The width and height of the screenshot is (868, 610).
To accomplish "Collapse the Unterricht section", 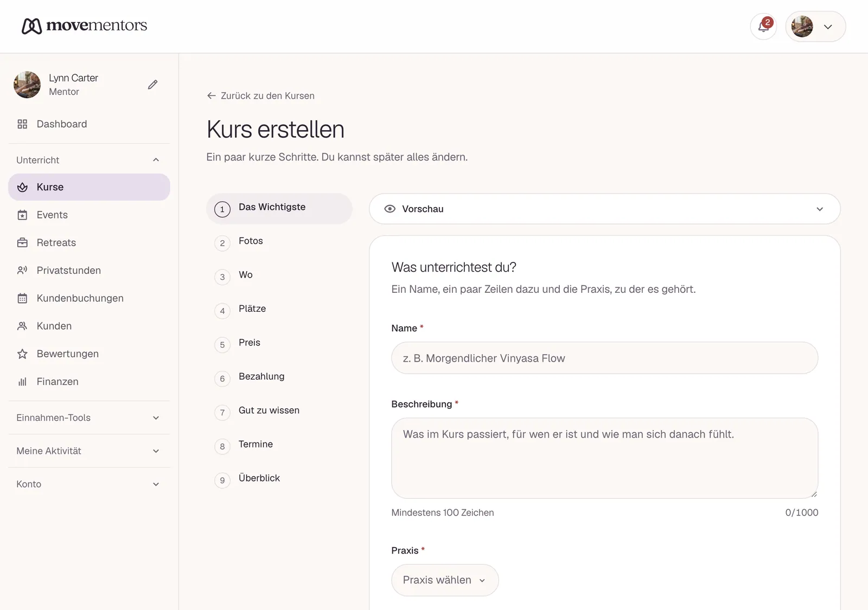I will tap(89, 160).
